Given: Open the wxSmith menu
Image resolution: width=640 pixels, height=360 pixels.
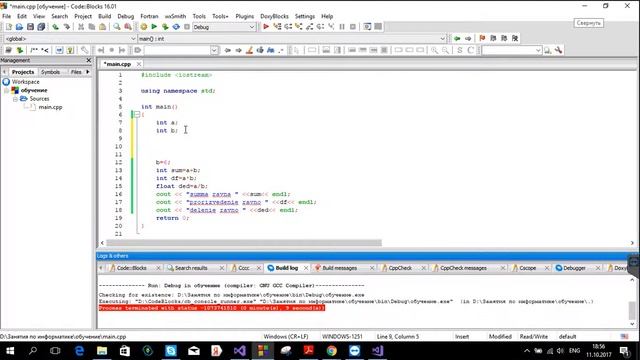Looking at the screenshot, I should (175, 16).
